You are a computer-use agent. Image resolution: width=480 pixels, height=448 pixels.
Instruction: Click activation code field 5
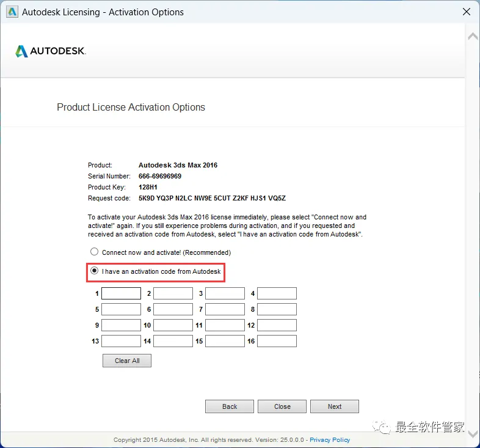coord(122,309)
